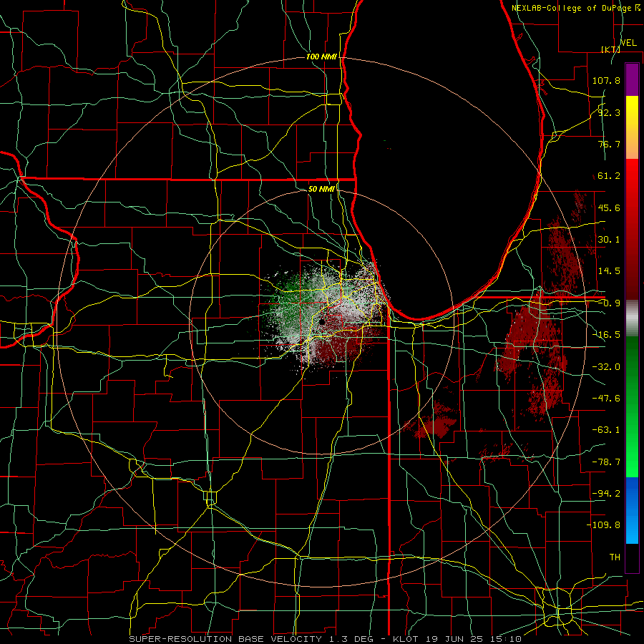Pick the blue segment near -94.2

(632, 493)
